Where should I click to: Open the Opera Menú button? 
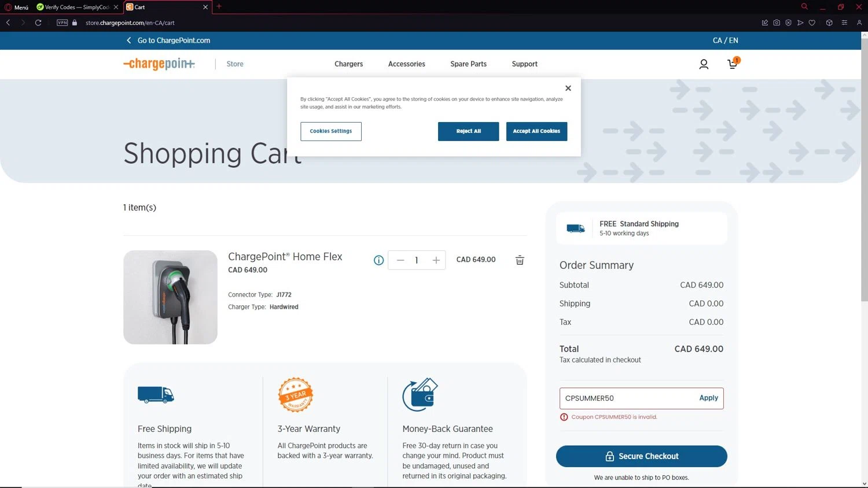pos(16,7)
